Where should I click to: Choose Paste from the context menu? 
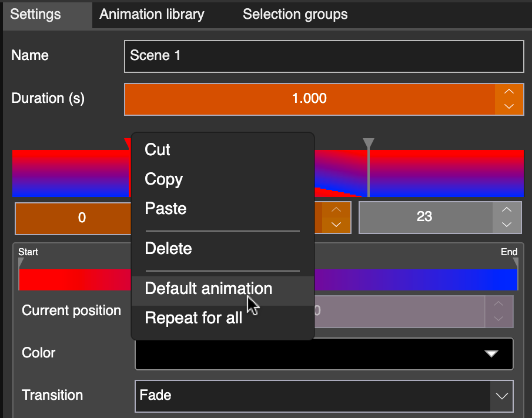coord(223,208)
